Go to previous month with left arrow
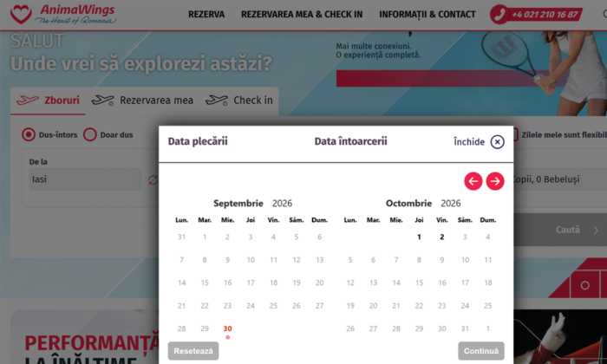The image size is (607, 364). click(x=473, y=181)
